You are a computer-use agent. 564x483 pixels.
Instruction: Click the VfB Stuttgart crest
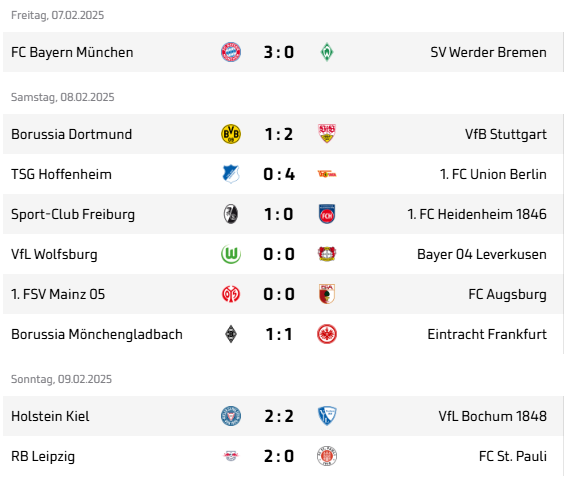[327, 134]
